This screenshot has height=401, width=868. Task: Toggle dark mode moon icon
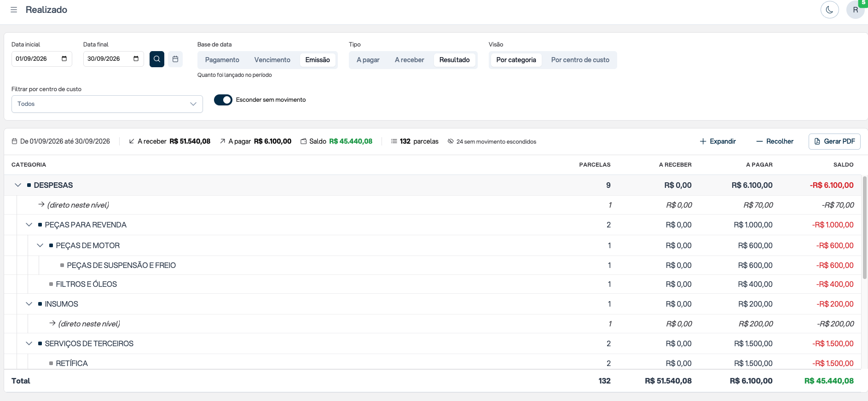coord(830,10)
